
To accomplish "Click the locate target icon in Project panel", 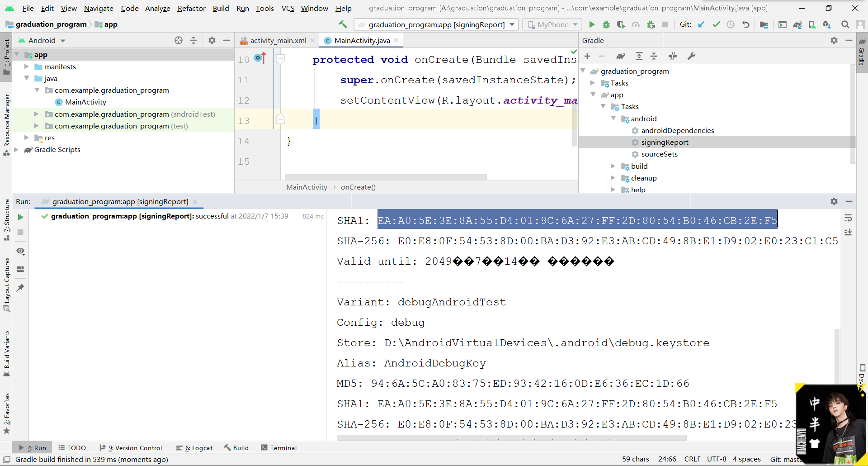I will (179, 40).
